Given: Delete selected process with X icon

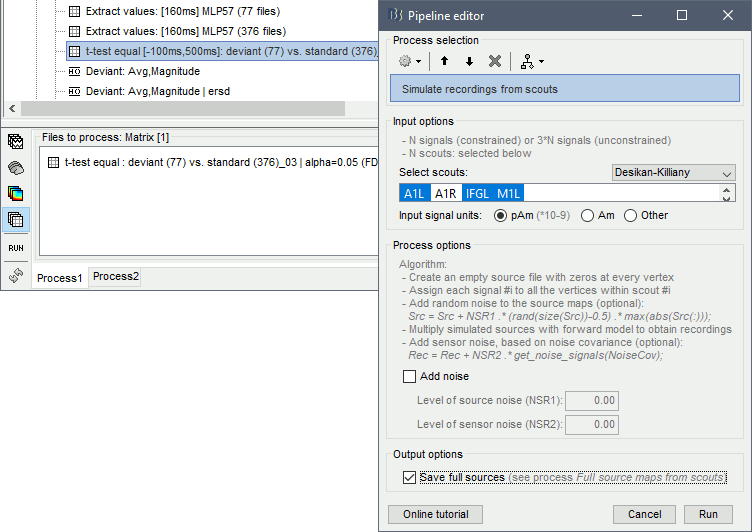Looking at the screenshot, I should point(494,61).
